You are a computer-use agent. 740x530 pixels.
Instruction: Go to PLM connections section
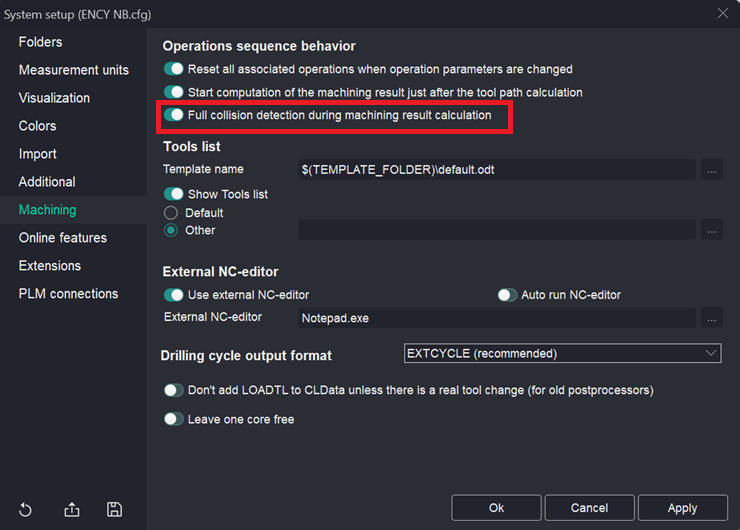pos(68,294)
